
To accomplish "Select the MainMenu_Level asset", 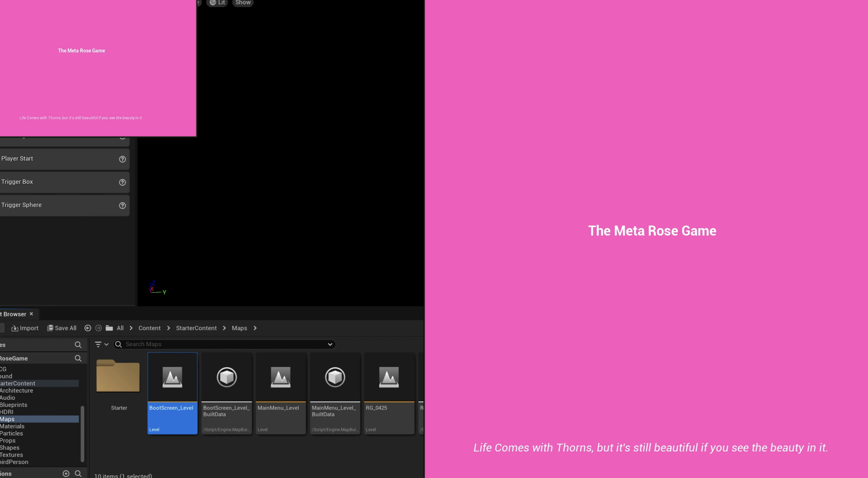I will pyautogui.click(x=281, y=393).
